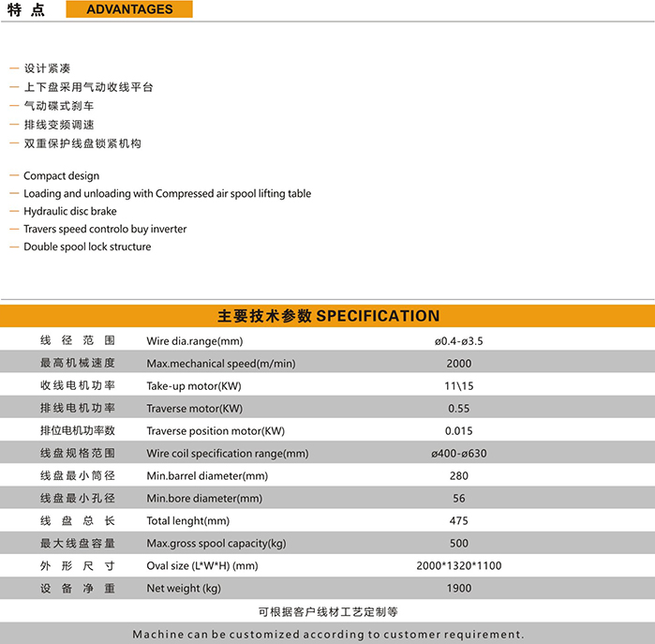
Task: Click the wire coil range value ø400-ø630
Action: 458,454
